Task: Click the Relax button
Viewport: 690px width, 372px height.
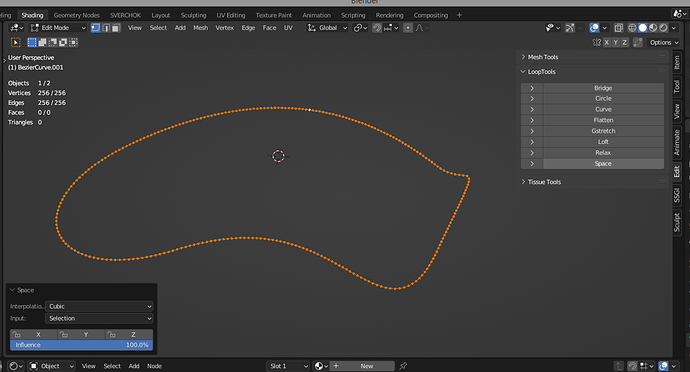Action: [x=603, y=153]
